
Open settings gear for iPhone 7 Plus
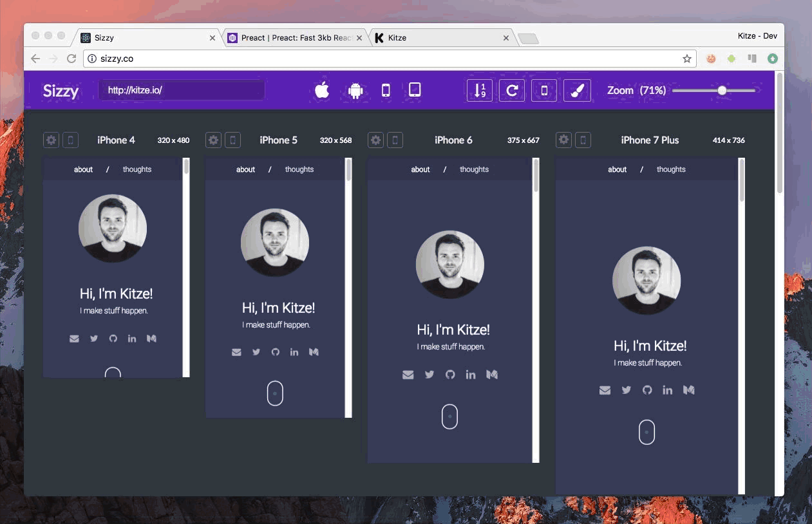click(x=563, y=140)
